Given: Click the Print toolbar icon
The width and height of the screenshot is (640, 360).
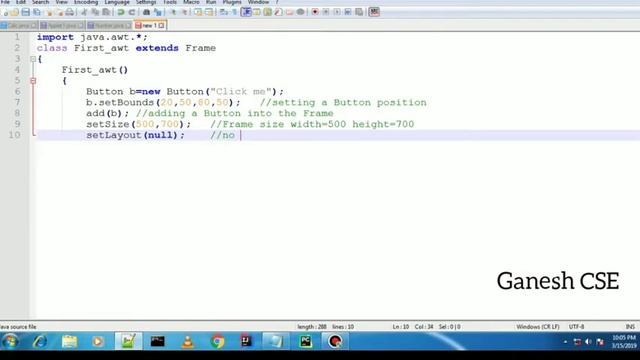Looking at the screenshot, I should 70,12.
